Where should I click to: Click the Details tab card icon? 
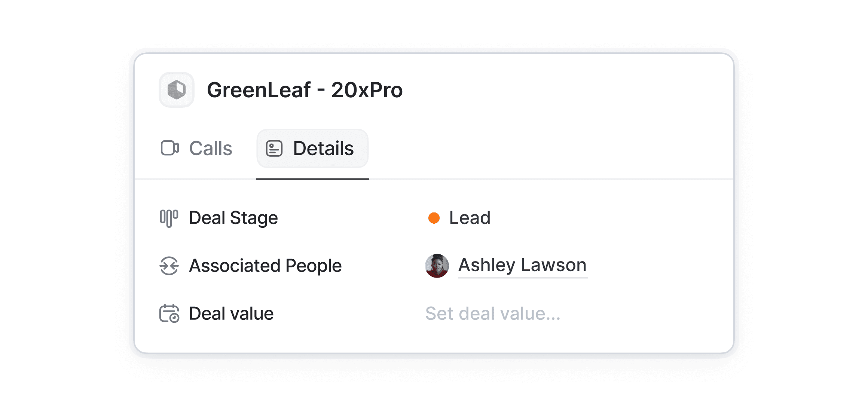(274, 149)
